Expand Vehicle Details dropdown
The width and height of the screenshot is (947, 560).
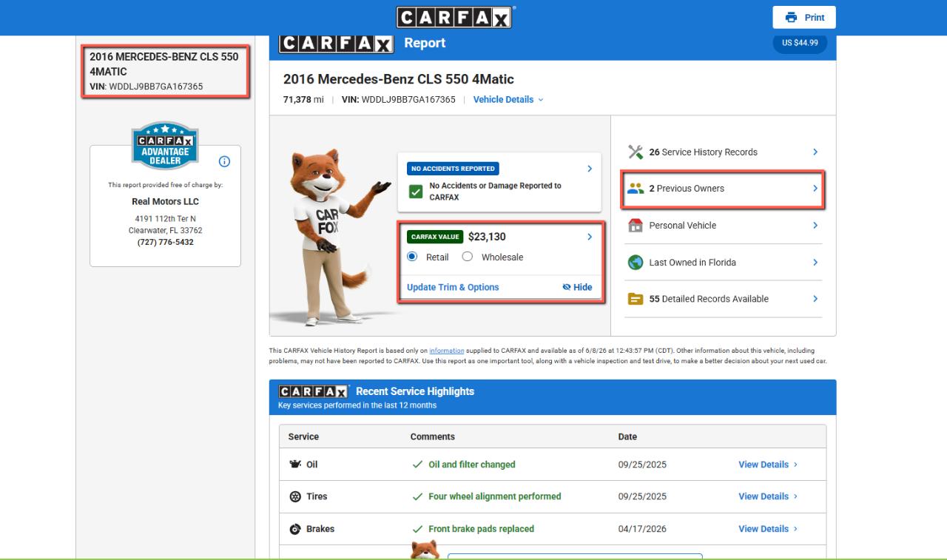point(508,100)
